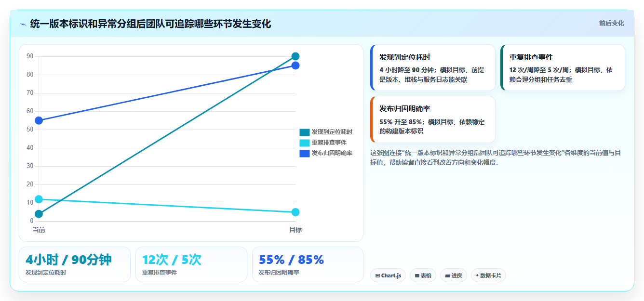Click the y-axis value 50
Image resolution: width=644 pixels, height=301 pixels.
pos(30,130)
